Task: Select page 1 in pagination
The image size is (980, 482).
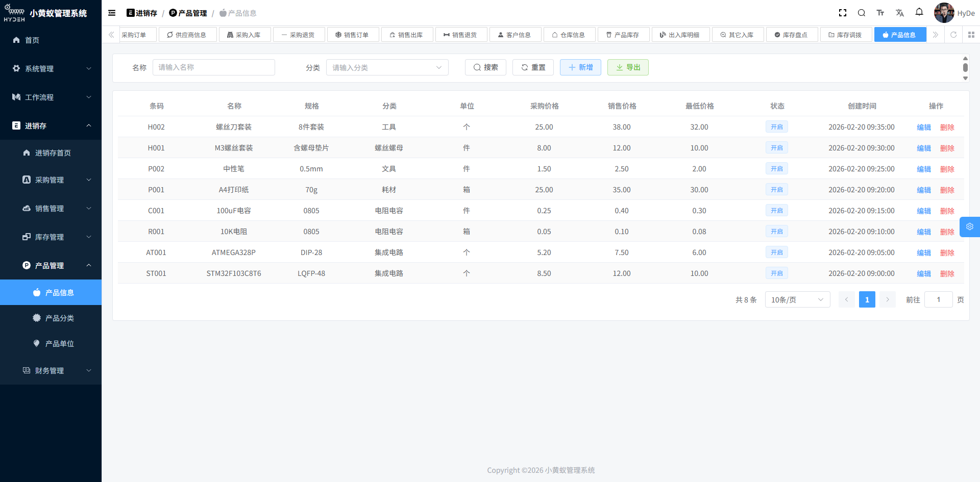Action: click(867, 299)
